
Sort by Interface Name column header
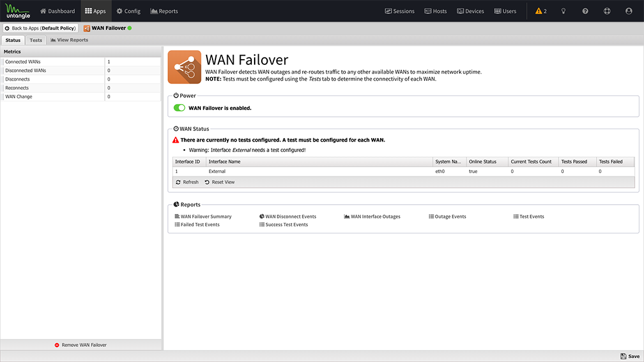point(319,162)
